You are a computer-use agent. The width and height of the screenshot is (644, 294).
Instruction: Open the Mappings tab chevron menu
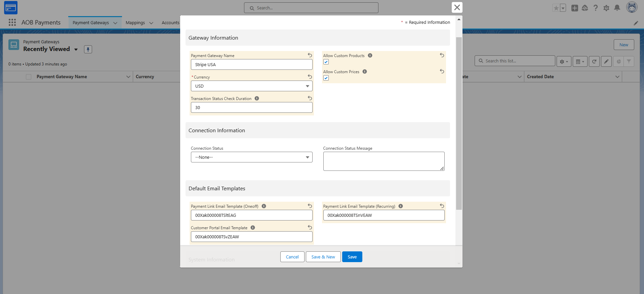tap(151, 23)
